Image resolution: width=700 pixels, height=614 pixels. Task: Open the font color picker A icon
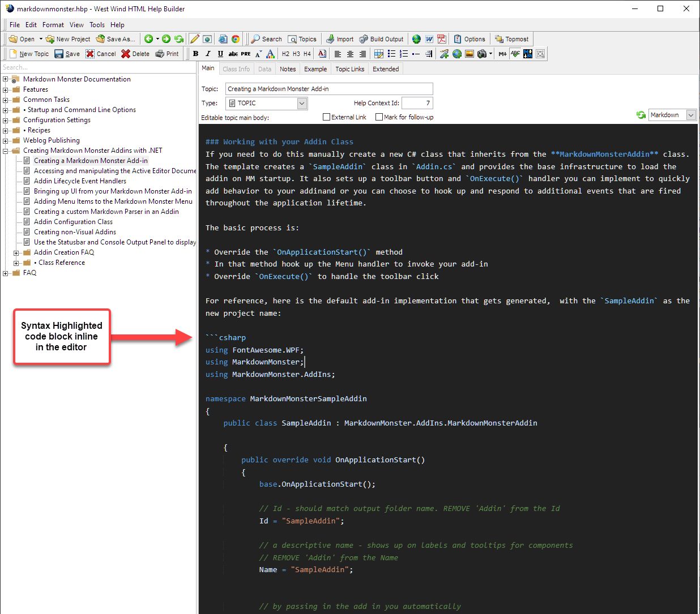[270, 54]
